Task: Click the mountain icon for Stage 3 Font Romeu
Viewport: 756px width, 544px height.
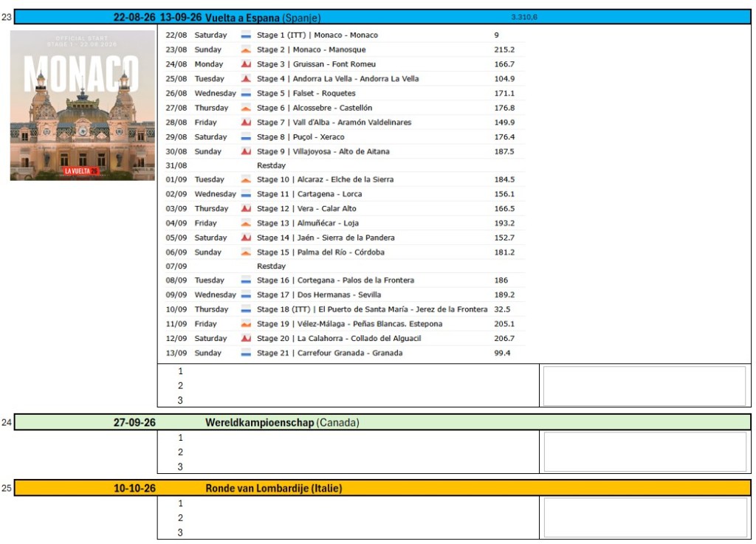Action: [x=246, y=64]
